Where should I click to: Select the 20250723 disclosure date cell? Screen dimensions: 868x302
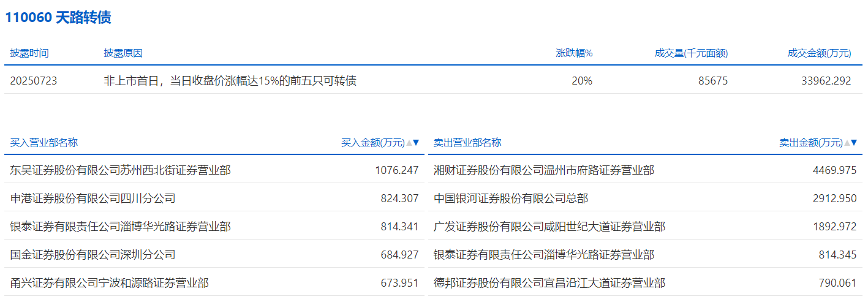point(34,80)
